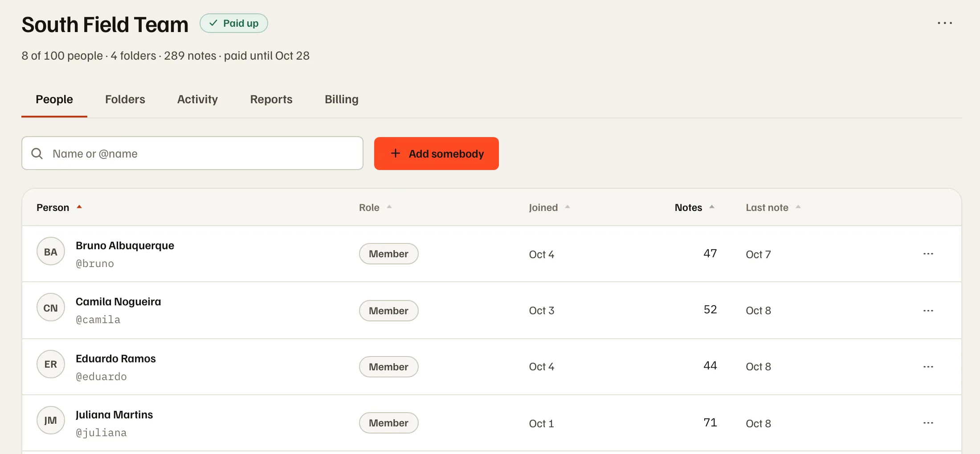Image resolution: width=980 pixels, height=454 pixels.
Task: Click the CN avatar for Camila
Action: (51, 308)
